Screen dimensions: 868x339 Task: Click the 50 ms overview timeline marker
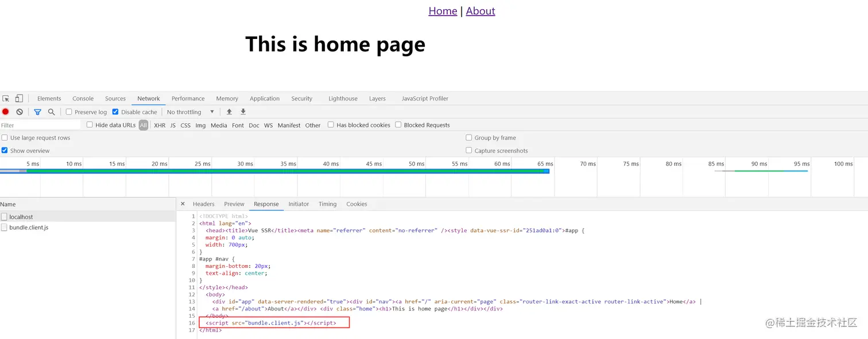point(417,163)
